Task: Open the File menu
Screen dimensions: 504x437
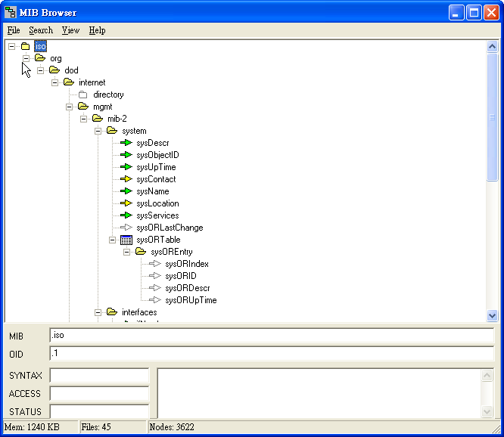Action: click(x=14, y=30)
